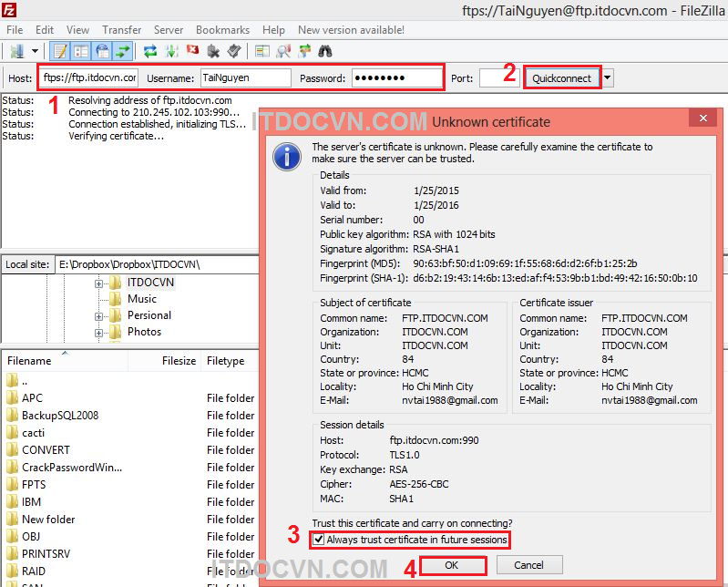Open the Site Manager dropdown arrow
This screenshot has height=587, width=728.
35,51
